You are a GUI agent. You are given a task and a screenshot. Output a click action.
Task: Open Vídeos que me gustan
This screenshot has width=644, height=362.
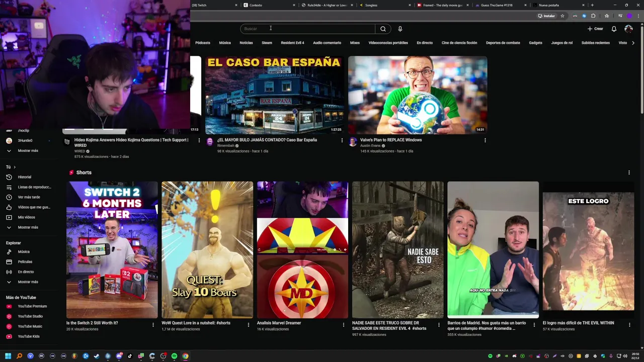click(29, 207)
